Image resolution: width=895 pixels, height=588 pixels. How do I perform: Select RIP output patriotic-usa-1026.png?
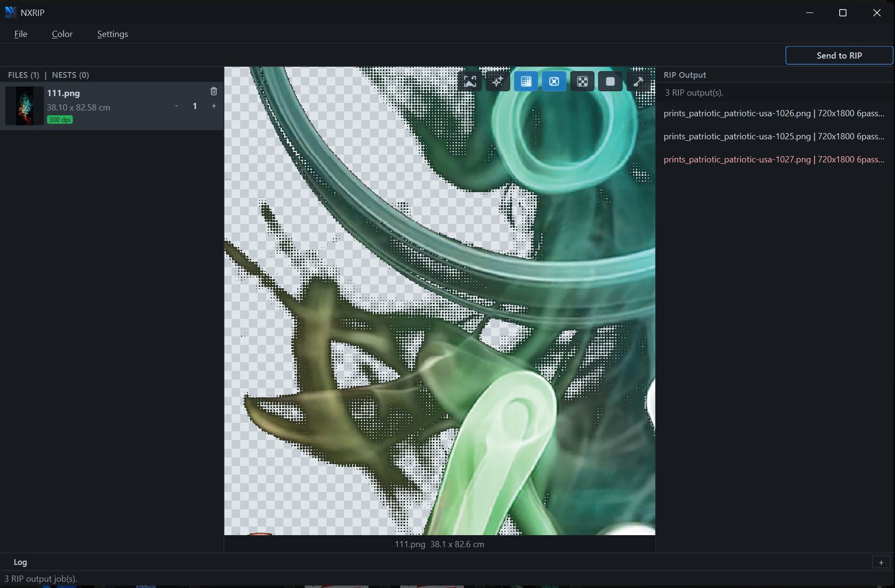click(774, 113)
